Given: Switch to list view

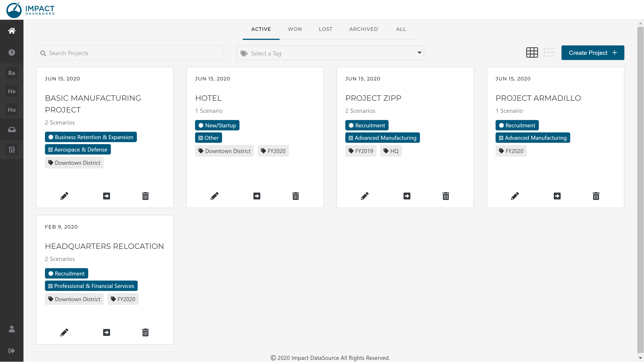Looking at the screenshot, I should click(x=549, y=52).
